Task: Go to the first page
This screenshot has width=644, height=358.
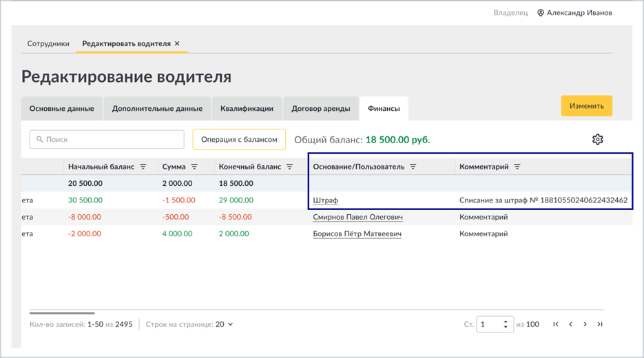Action: click(x=556, y=324)
